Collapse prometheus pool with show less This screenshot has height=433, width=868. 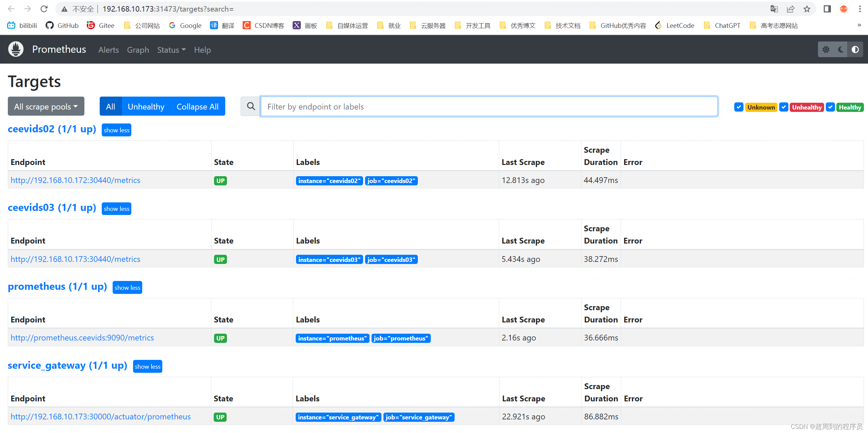click(x=127, y=287)
